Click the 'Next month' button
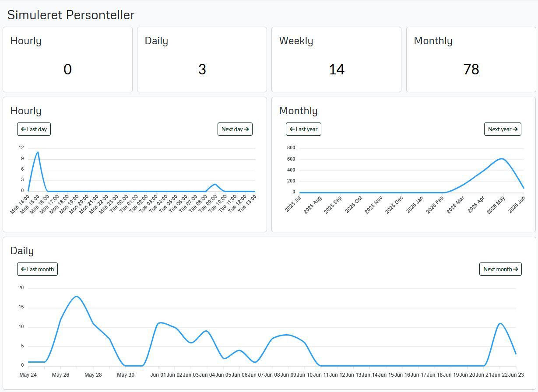This screenshot has height=392, width=538. tap(500, 269)
